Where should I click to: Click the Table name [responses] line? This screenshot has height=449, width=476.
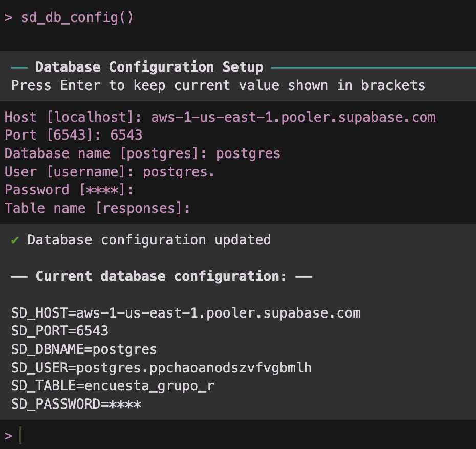pos(97,208)
